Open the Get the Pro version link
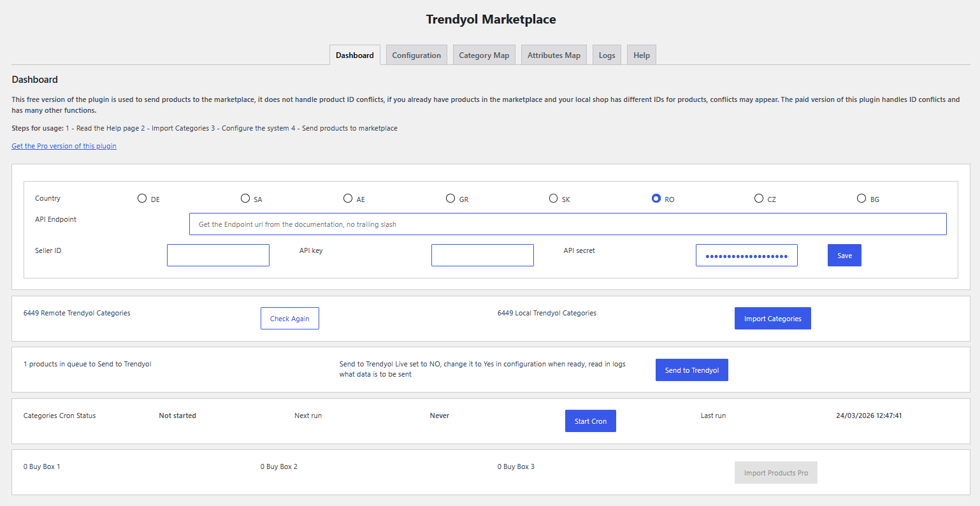The width and height of the screenshot is (980, 506). pyautogui.click(x=64, y=146)
